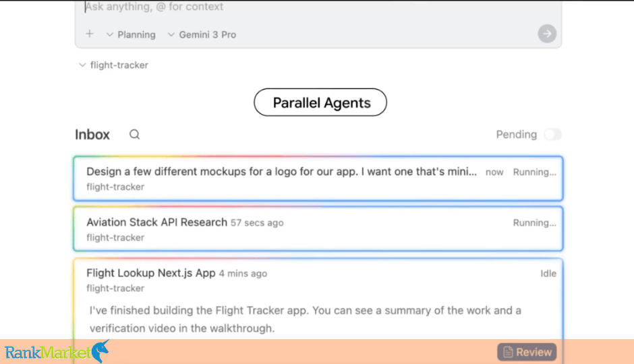Send the prompt with arrow button
The width and height of the screenshot is (634, 364).
547,34
